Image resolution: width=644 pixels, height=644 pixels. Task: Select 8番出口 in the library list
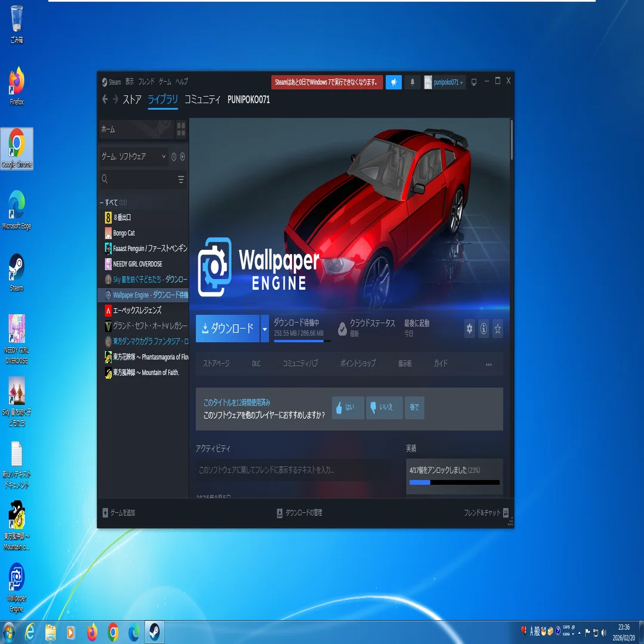pos(143,217)
